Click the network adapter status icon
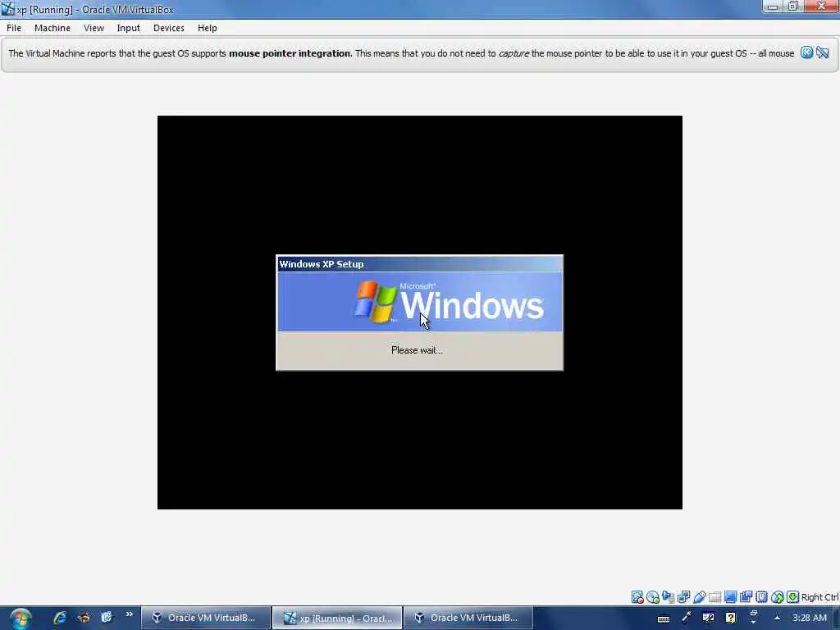Image resolution: width=840 pixels, height=630 pixels. pyautogui.click(x=683, y=597)
